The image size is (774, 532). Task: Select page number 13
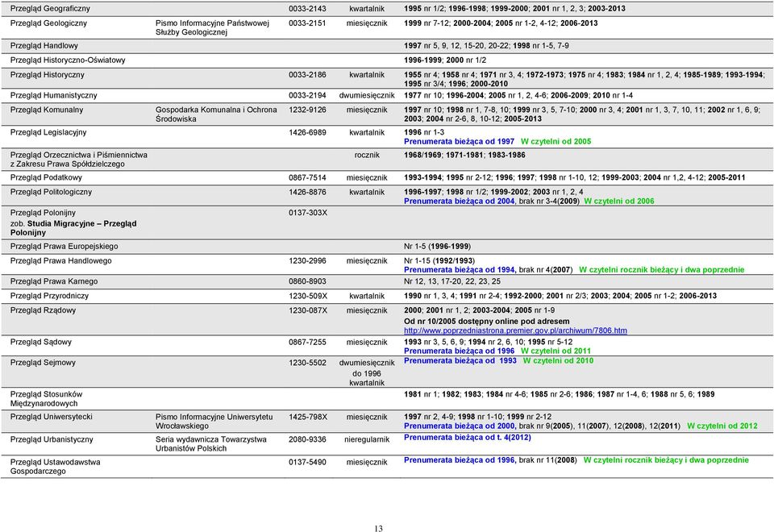[x=379, y=529]
